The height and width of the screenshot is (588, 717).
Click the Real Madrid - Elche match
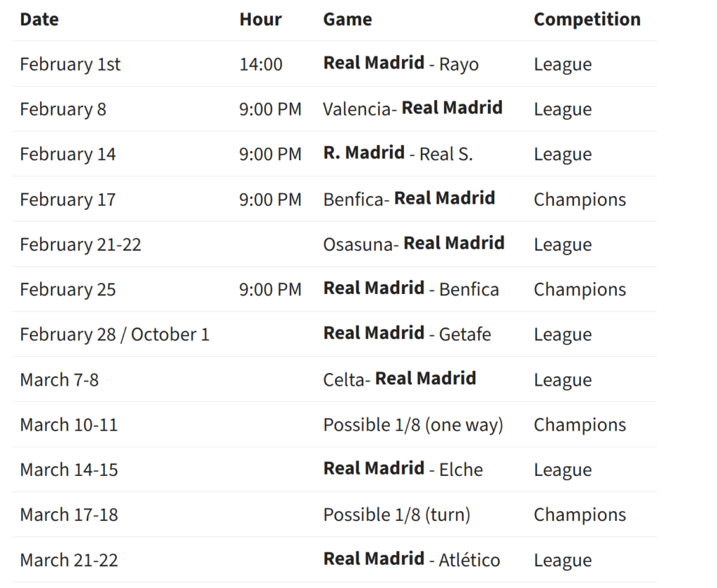click(403, 469)
